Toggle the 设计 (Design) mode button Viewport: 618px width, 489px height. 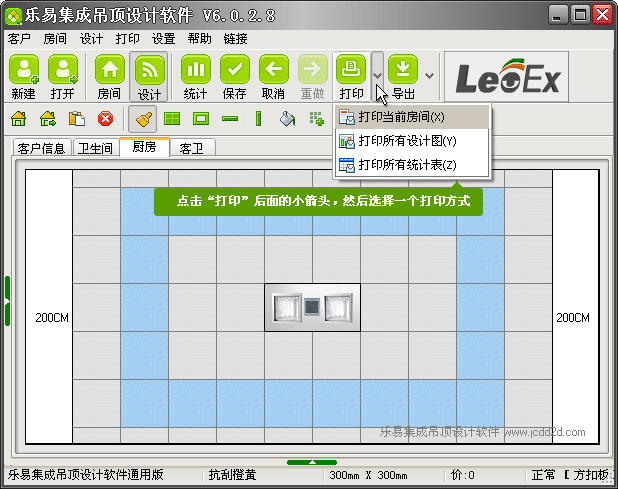coord(149,76)
